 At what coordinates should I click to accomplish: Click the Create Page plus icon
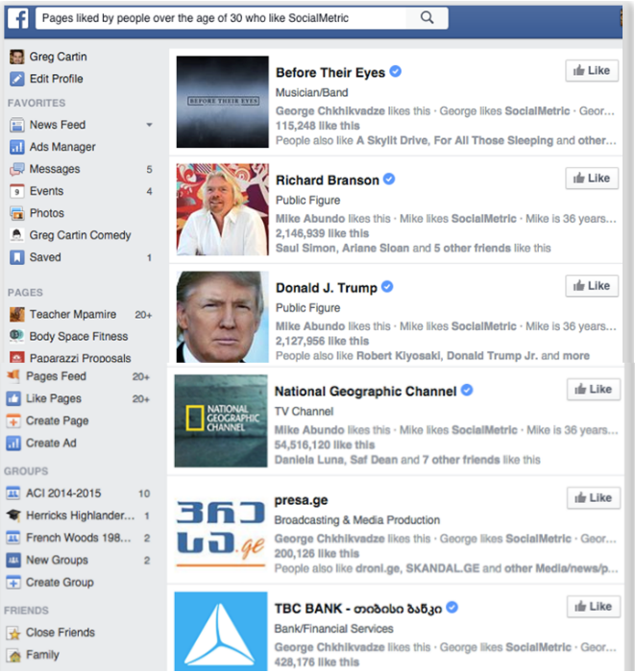coord(13,420)
